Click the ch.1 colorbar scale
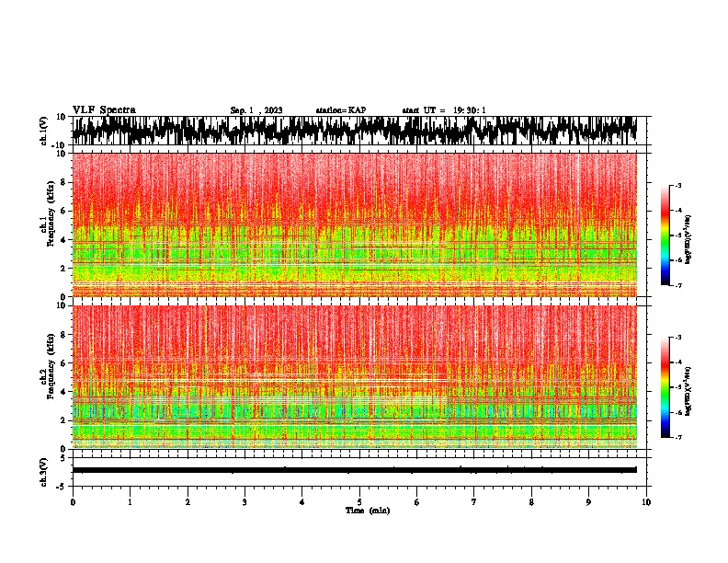Screen dimensions: 728x563 (665, 236)
